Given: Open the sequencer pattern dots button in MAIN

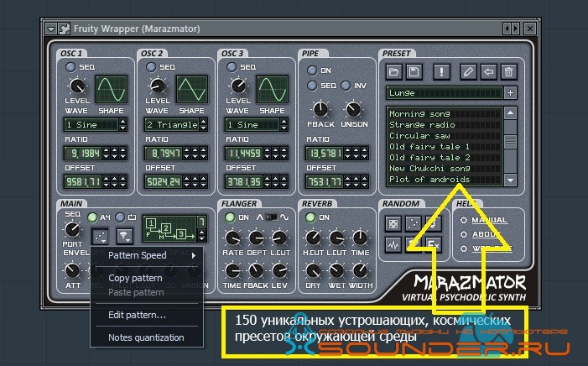Looking at the screenshot, I should click(x=100, y=236).
